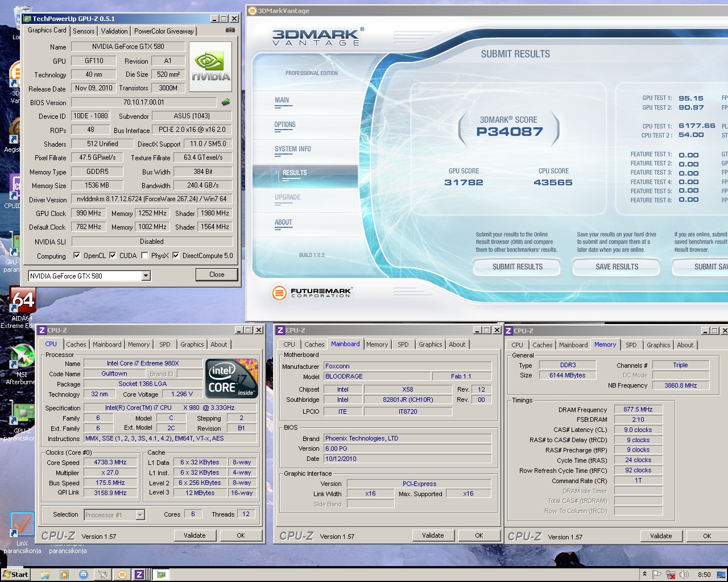The width and height of the screenshot is (728, 582).
Task: Switch to the Validation tab in GPU-Z
Action: [114, 31]
